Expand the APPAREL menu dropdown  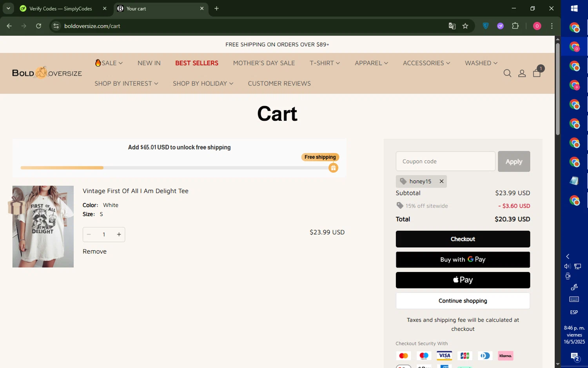click(x=371, y=63)
